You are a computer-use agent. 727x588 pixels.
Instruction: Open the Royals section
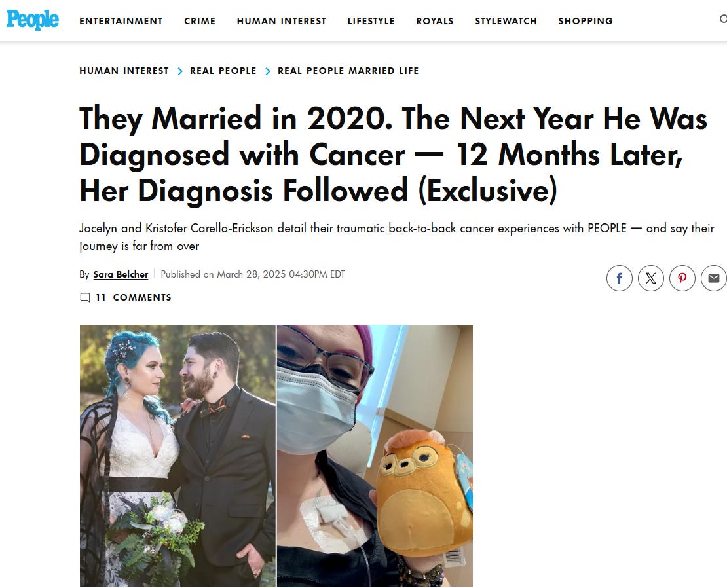[x=435, y=21]
